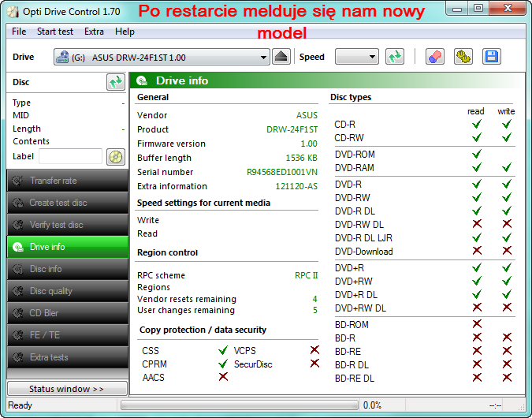The width and height of the screenshot is (532, 418).
Task: Open the File menu
Action: point(19,32)
